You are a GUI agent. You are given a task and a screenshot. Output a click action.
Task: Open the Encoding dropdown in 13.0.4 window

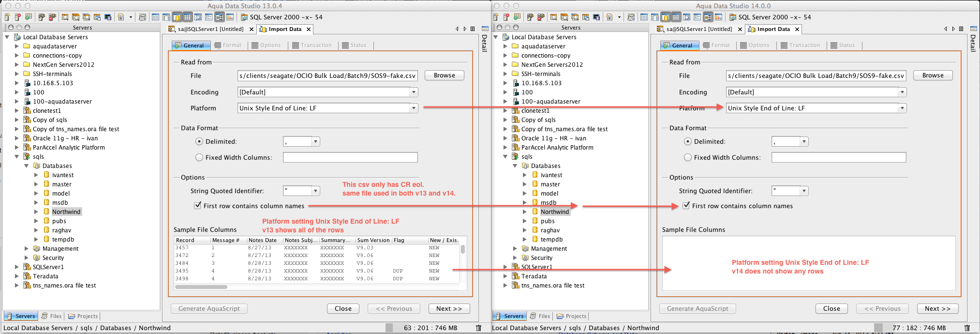414,92
